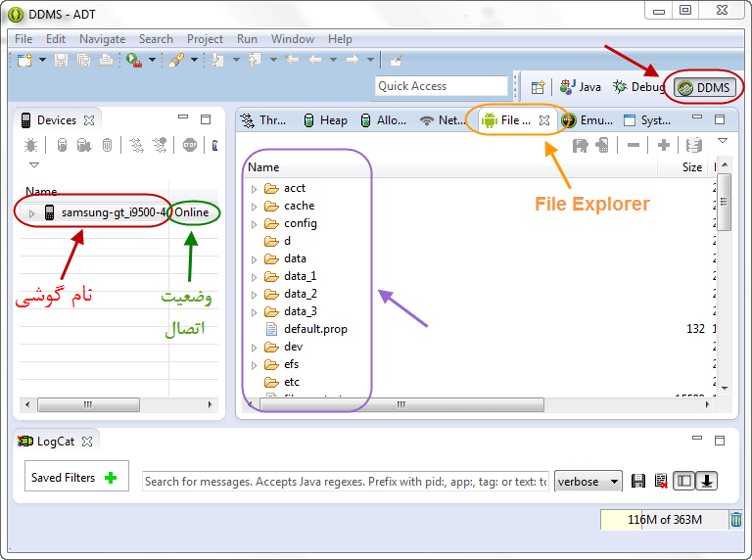
Task: Switch to the Debug perspective
Action: (638, 87)
